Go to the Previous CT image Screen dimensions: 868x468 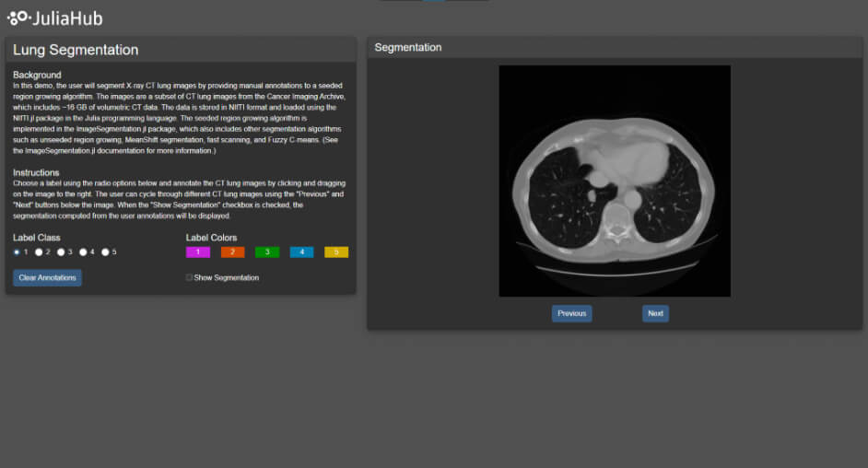click(571, 313)
